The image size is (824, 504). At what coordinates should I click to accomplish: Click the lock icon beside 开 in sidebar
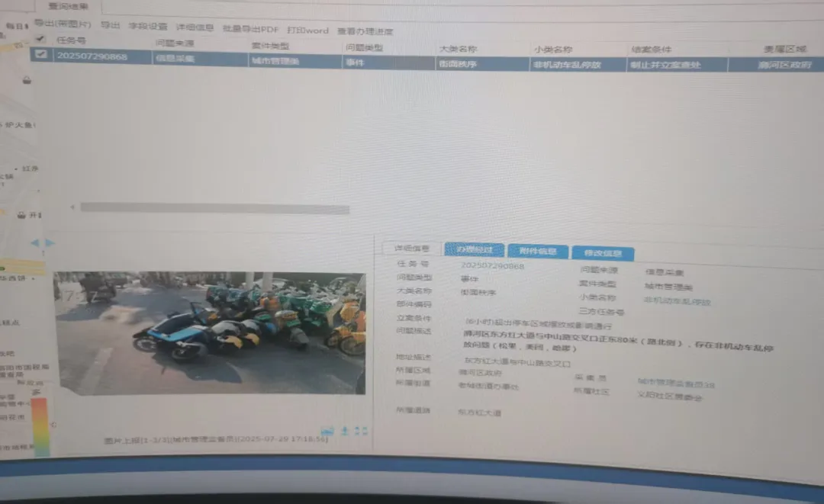pos(21,215)
